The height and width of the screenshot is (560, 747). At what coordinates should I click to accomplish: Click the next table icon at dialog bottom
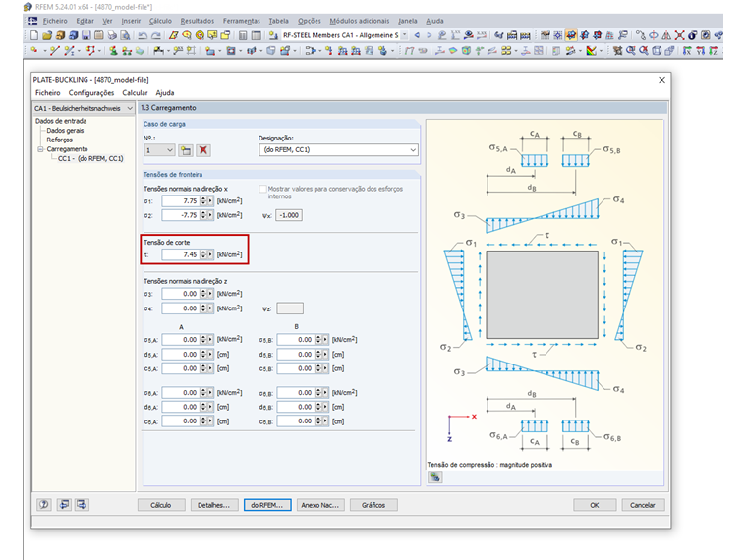[82, 504]
